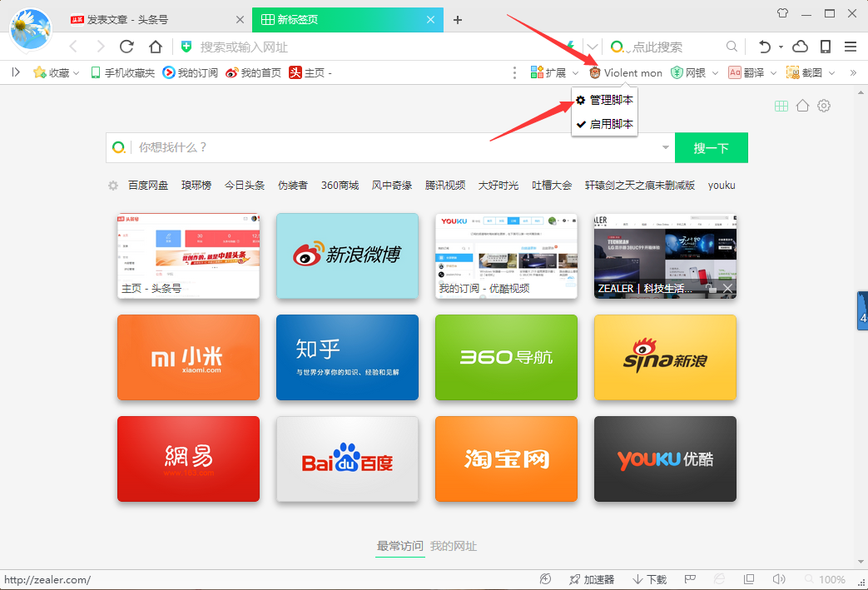Screen dimensions: 868x590
Task: Go to the home page icon
Action: click(x=156, y=47)
